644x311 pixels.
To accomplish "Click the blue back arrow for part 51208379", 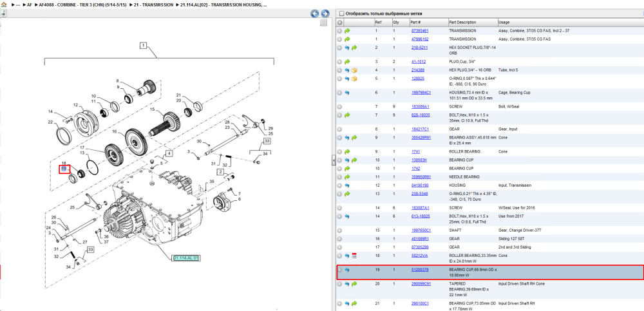I will [x=347, y=270].
